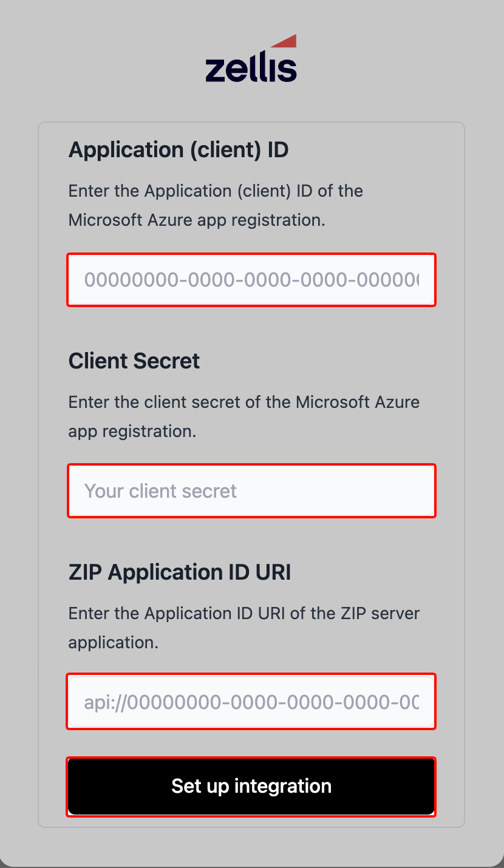This screenshot has width=504, height=868.
Task: Click the description text below ZIP Application ID URI
Action: tap(244, 628)
